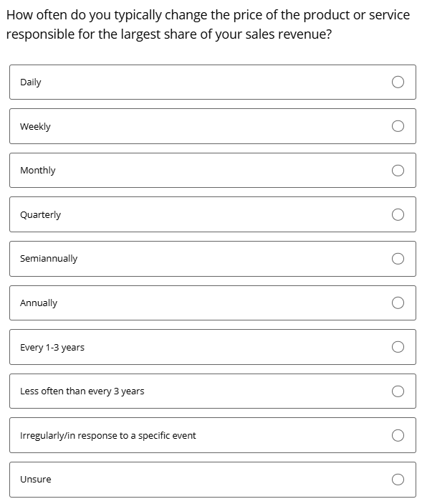Pick the Semiannually radio circle
Viewport: 422px width, 504px height.
[x=398, y=258]
